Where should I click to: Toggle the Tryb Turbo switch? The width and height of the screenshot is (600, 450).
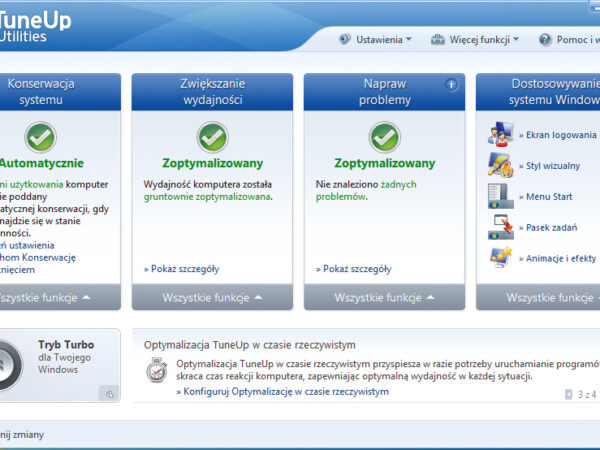[x=12, y=364]
